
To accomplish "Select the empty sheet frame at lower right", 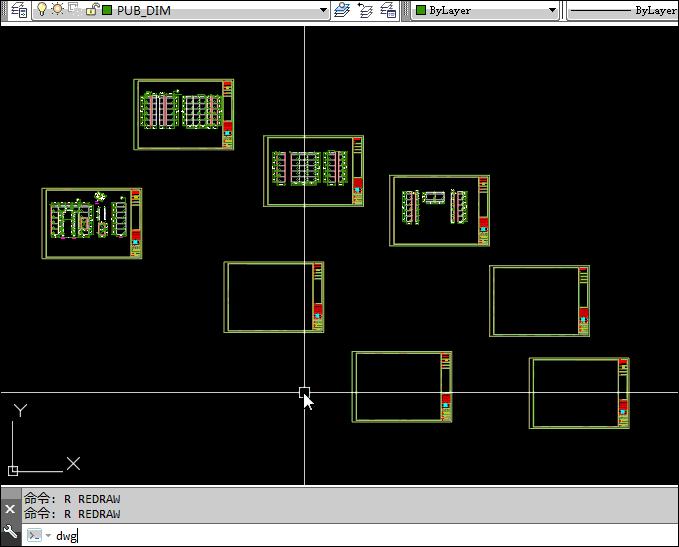I will pyautogui.click(x=579, y=393).
